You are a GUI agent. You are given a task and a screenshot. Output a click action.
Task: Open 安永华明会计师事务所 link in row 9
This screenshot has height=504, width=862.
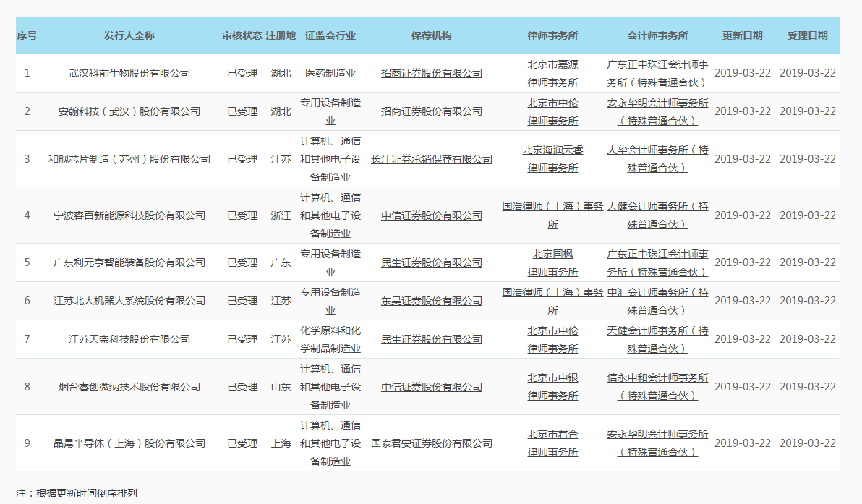point(657,443)
